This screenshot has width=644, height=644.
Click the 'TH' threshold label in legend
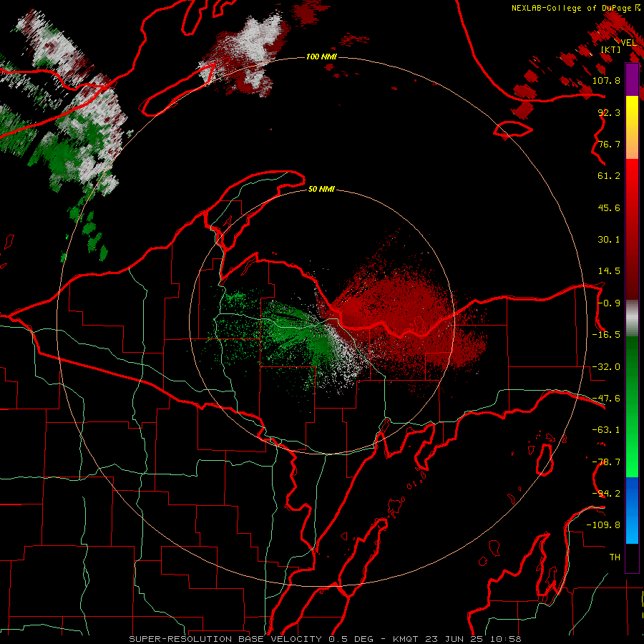[615, 557]
